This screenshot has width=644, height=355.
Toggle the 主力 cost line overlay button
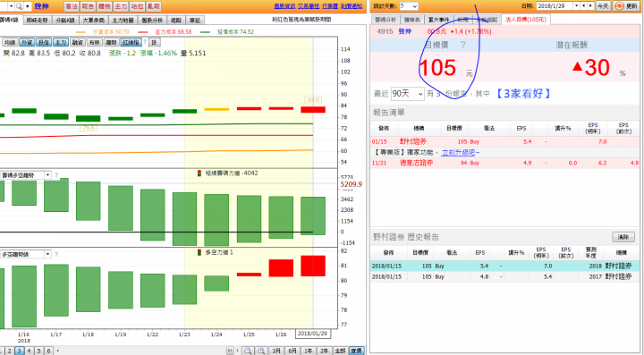pyautogui.click(x=61, y=42)
